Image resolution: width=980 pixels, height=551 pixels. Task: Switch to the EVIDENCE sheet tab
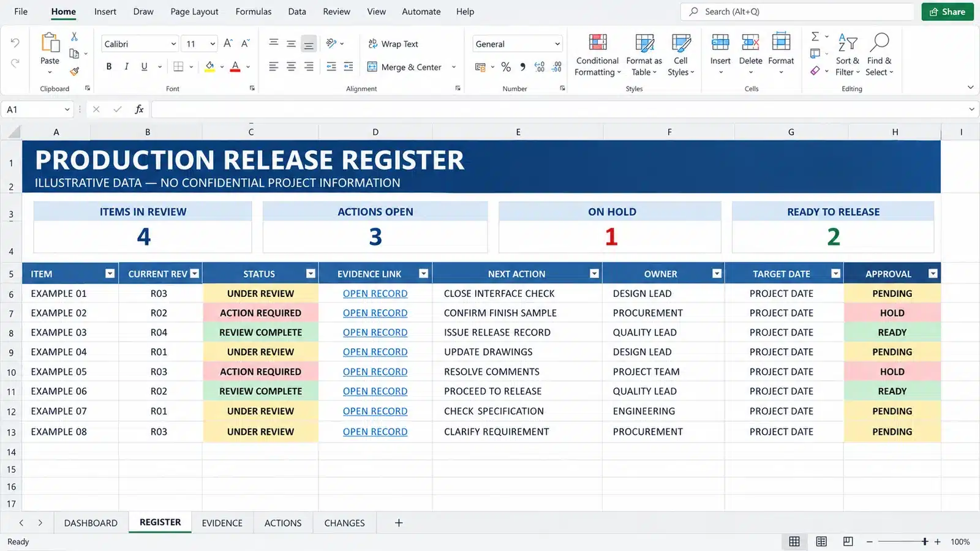(x=222, y=523)
